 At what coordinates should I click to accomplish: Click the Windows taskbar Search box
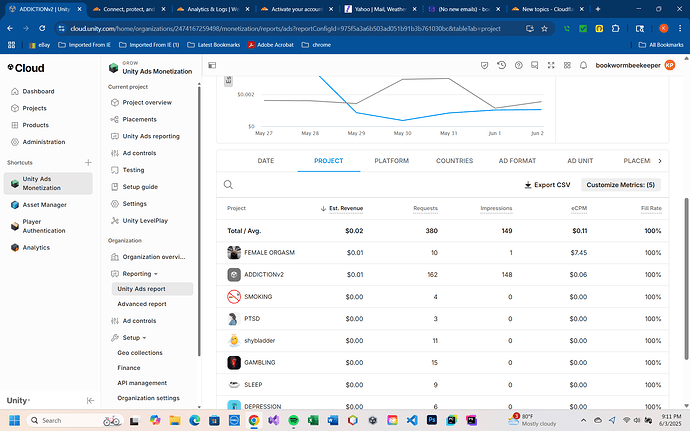coord(75,420)
